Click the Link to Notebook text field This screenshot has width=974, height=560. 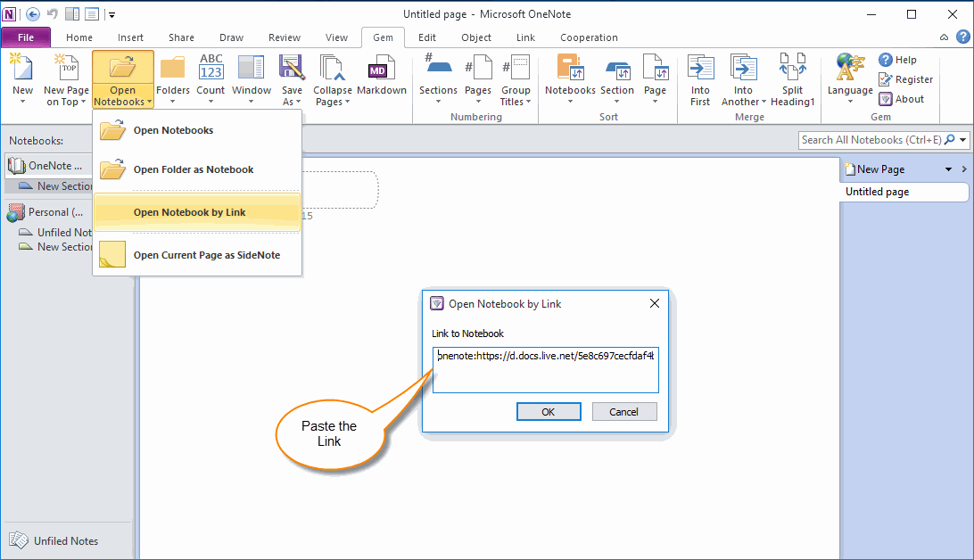pos(545,370)
